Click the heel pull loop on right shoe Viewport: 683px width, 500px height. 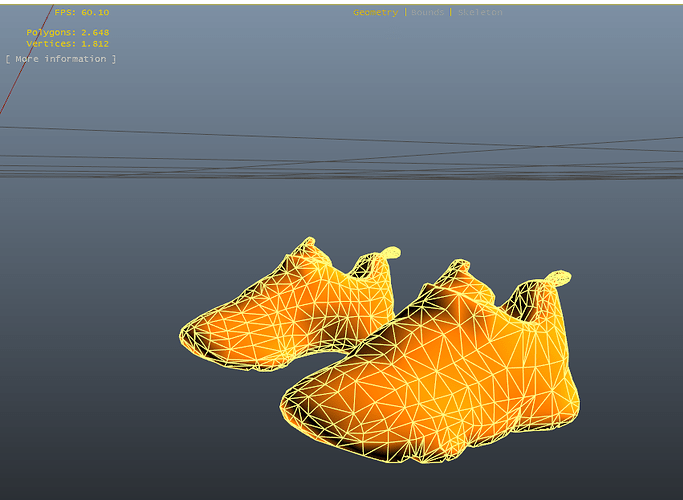point(559,278)
